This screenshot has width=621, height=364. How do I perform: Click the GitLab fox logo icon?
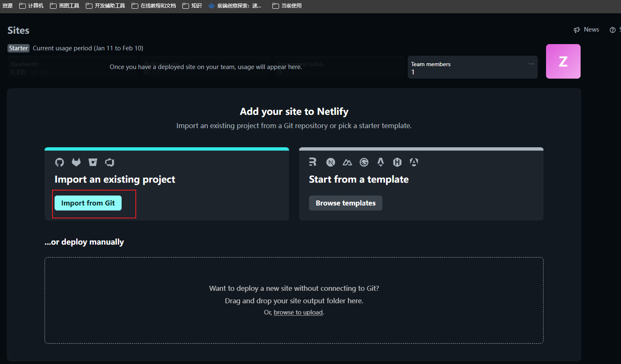[76, 162]
